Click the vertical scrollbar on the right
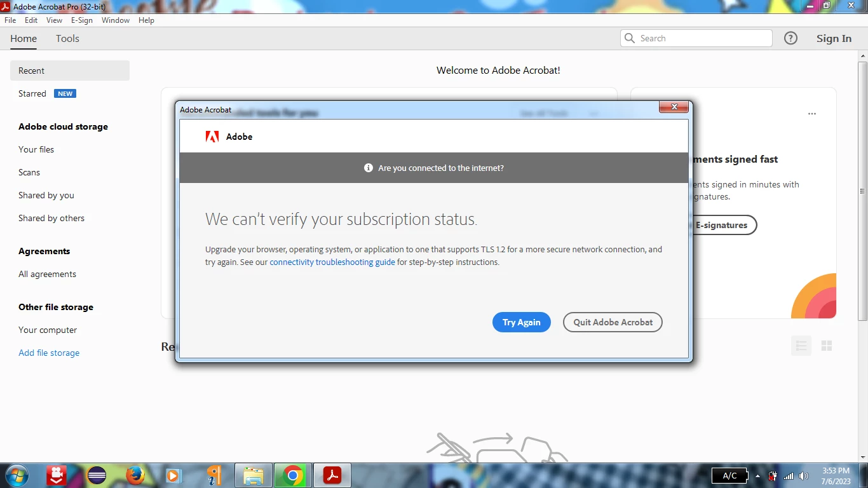The width and height of the screenshot is (868, 488). pyautogui.click(x=862, y=191)
